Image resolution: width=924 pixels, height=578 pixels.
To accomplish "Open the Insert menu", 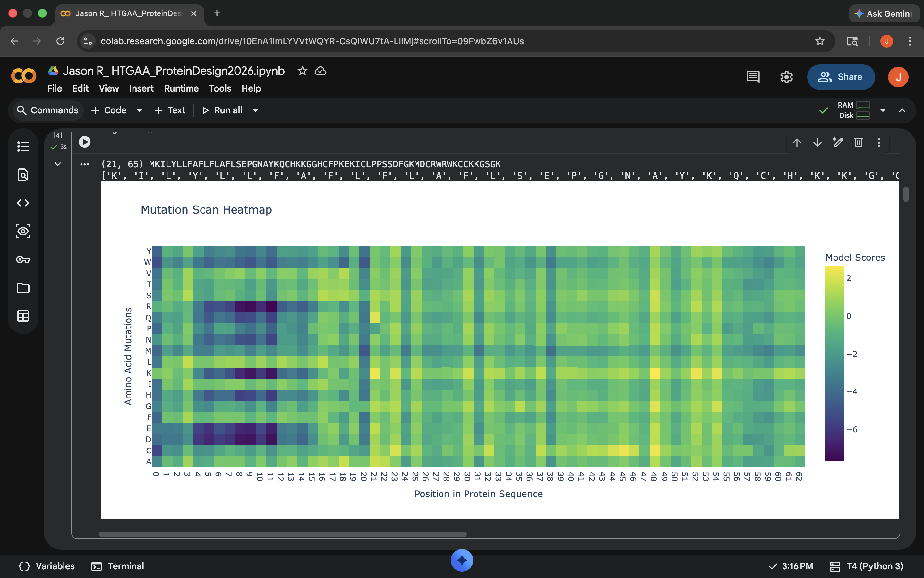I will click(x=141, y=88).
